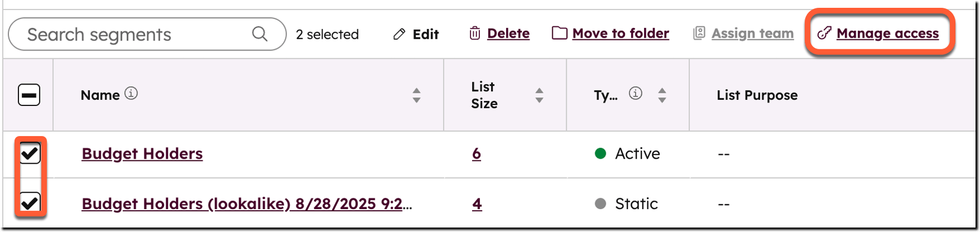
Task: Uncheck the Budget Holders row checkbox
Action: click(x=30, y=153)
